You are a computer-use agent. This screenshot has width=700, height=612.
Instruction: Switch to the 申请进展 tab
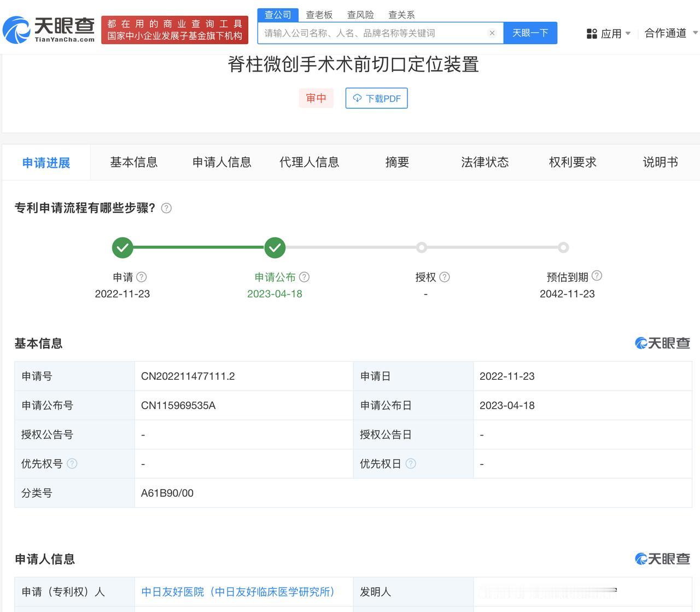(46, 163)
